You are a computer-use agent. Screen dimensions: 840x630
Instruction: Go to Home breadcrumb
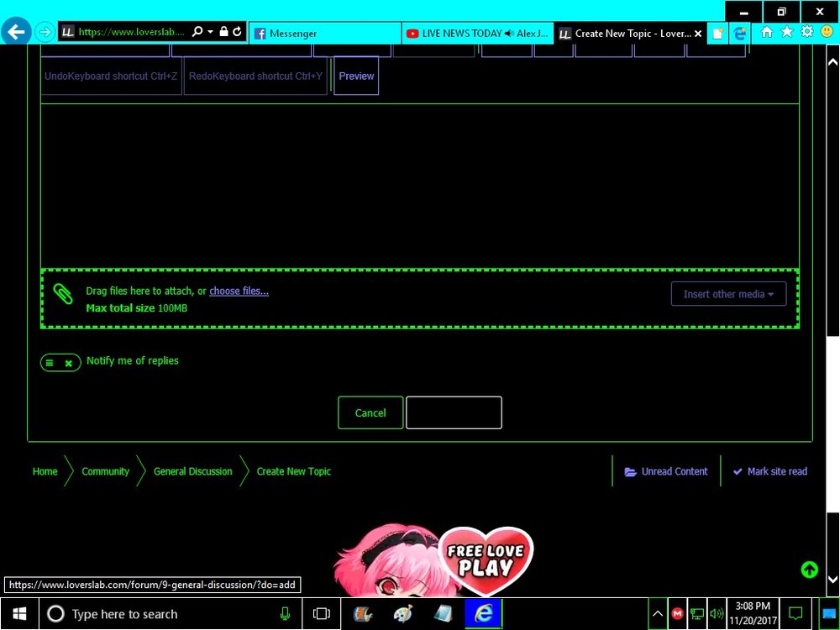[45, 471]
